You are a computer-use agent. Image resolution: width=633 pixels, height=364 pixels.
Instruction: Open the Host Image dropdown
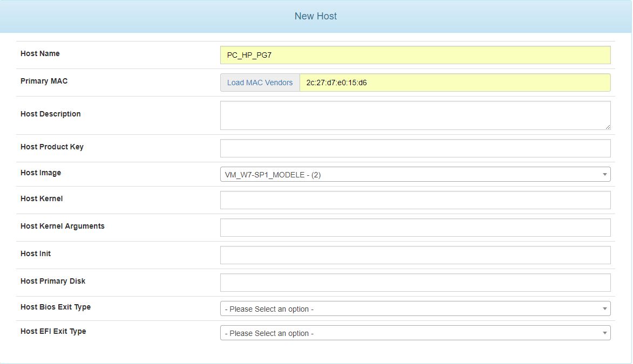pos(415,174)
